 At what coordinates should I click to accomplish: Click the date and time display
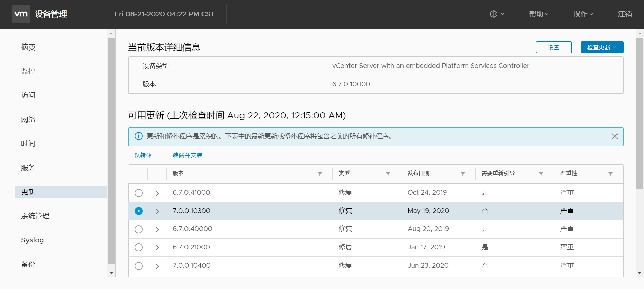165,14
